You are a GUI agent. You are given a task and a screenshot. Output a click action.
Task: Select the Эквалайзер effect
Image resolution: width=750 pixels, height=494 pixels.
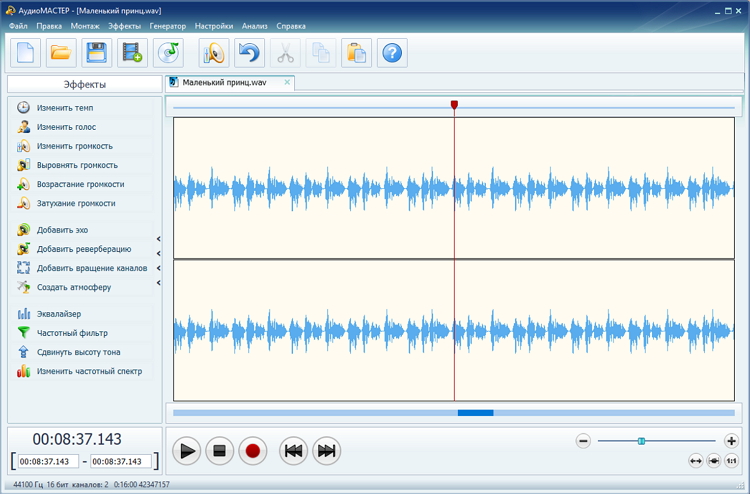[x=58, y=314]
